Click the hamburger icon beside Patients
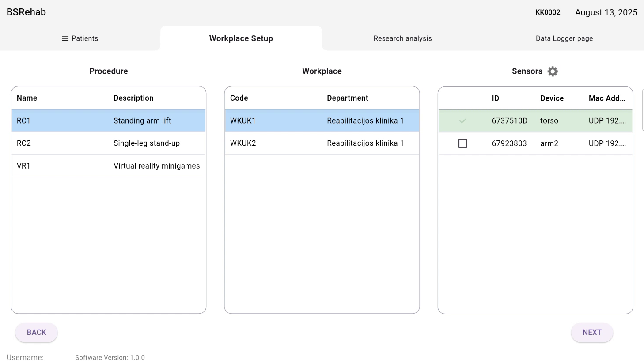Viewport: 644px width, 364px height. [65, 38]
